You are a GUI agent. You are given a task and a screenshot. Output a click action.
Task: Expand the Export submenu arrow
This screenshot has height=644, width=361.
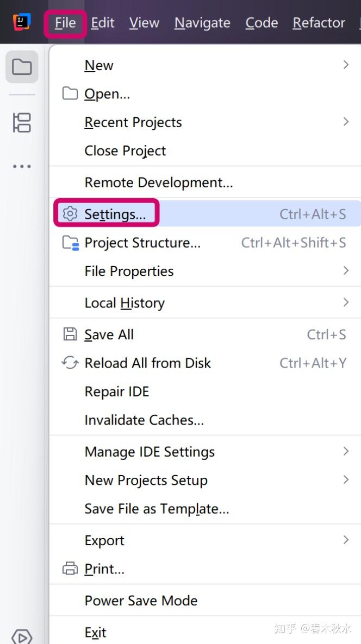(x=346, y=540)
